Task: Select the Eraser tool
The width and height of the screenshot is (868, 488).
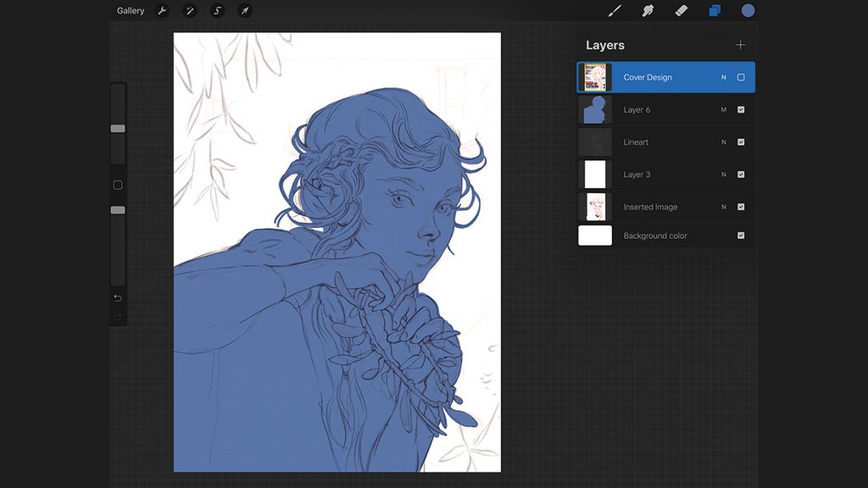Action: (x=680, y=11)
